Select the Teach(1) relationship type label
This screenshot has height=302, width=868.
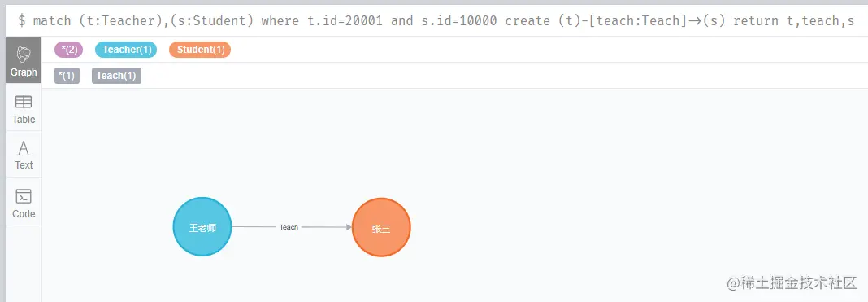pyautogui.click(x=116, y=76)
